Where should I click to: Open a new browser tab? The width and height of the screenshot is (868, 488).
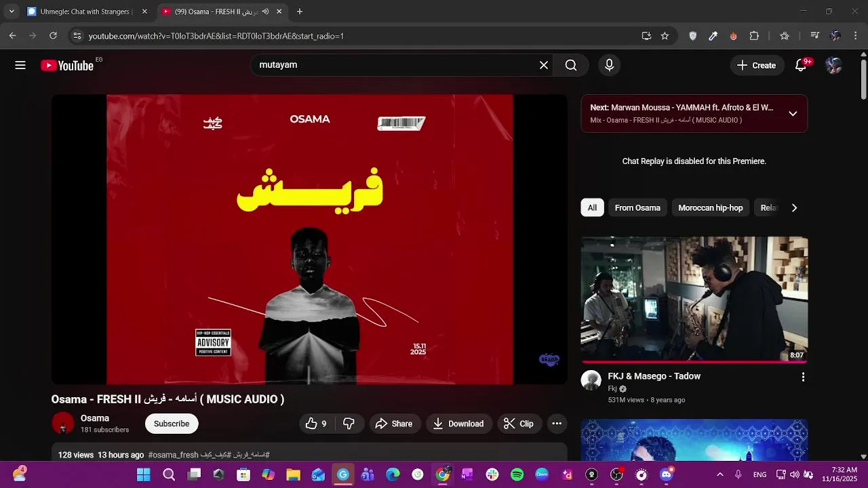(300, 12)
